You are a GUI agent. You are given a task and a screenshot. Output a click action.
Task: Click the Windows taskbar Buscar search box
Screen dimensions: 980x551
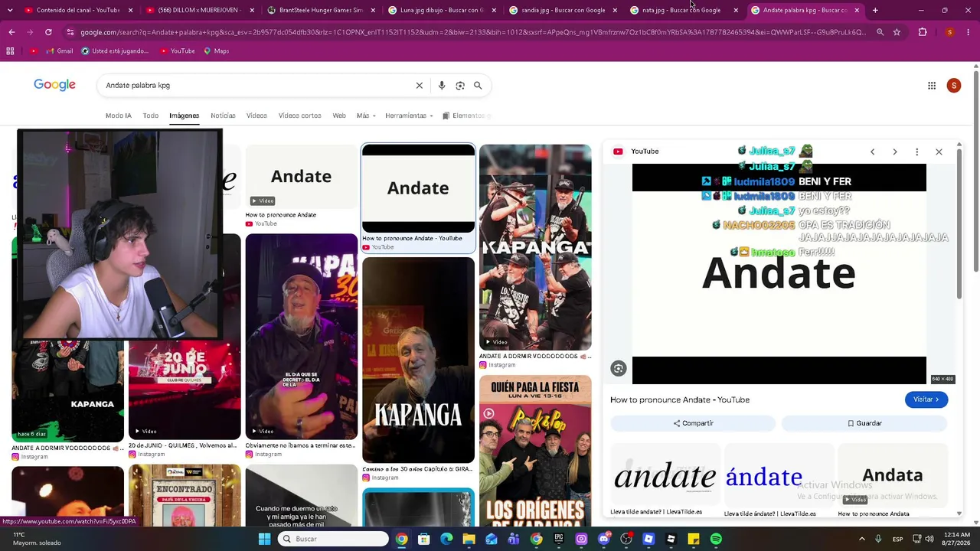(x=334, y=539)
